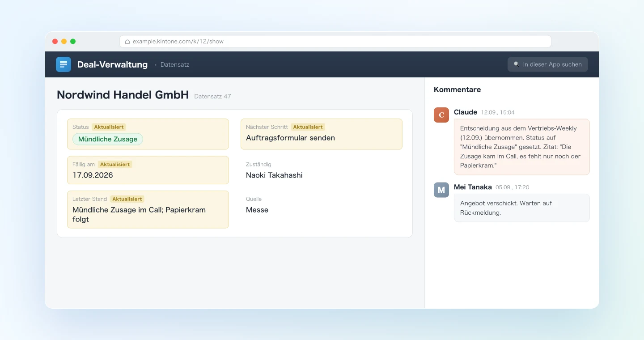The image size is (644, 340).
Task: Click the browser URL address bar
Action: (335, 42)
